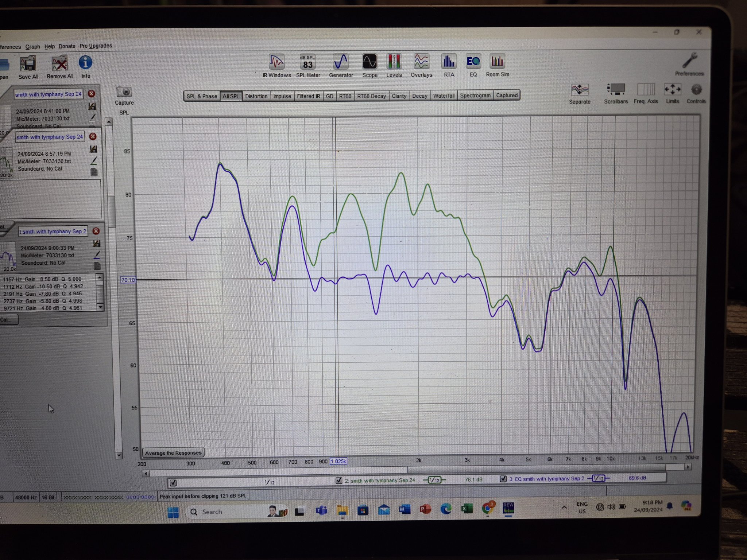Remove the 8:57:19 PM measurement
This screenshot has height=560, width=747.
pyautogui.click(x=93, y=136)
